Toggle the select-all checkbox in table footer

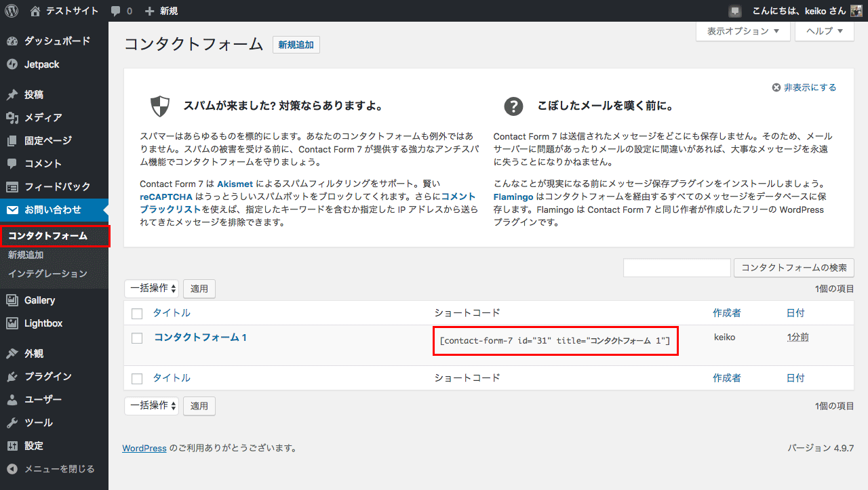(137, 379)
